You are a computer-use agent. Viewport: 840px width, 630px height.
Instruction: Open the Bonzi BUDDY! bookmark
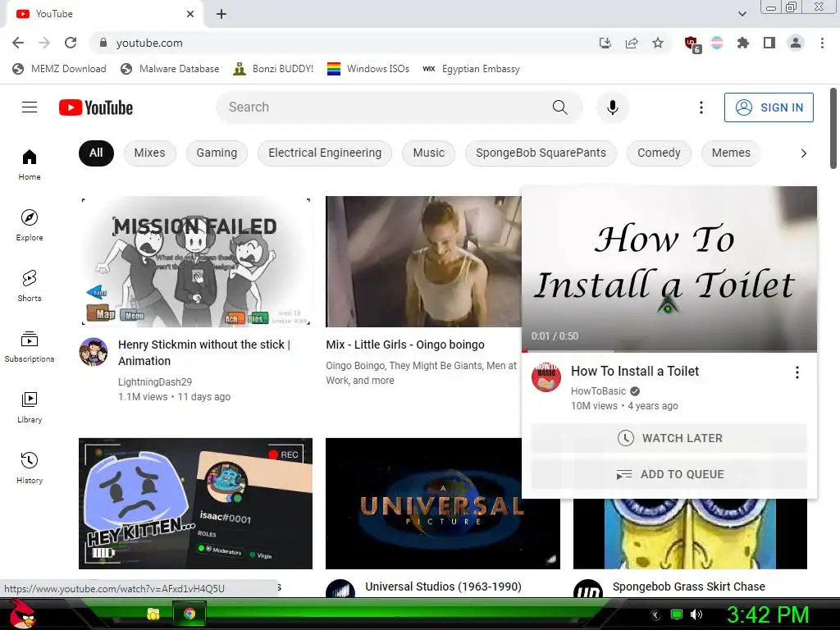click(x=274, y=69)
